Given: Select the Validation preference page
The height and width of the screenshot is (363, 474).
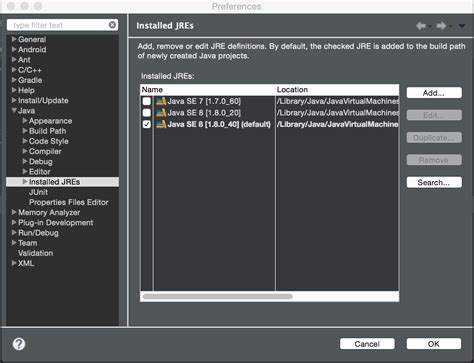Looking at the screenshot, I should (36, 253).
